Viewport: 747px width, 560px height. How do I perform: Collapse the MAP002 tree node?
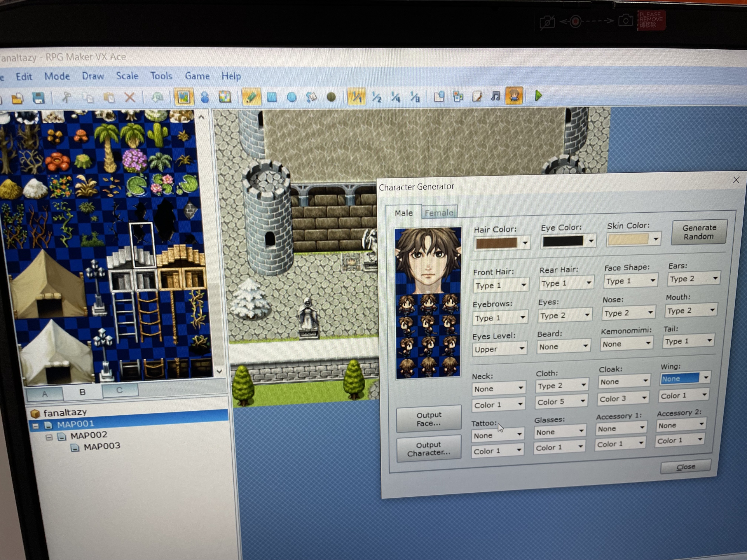coord(49,437)
